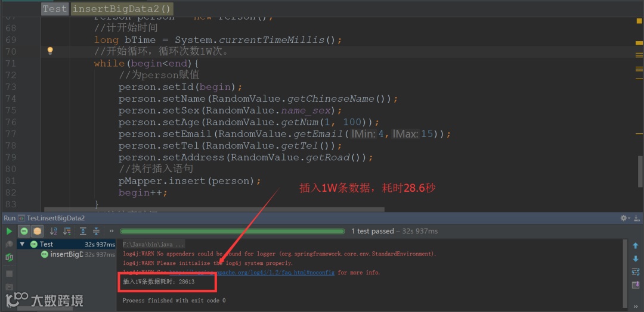Click the console line ending in 28613

coord(159,282)
